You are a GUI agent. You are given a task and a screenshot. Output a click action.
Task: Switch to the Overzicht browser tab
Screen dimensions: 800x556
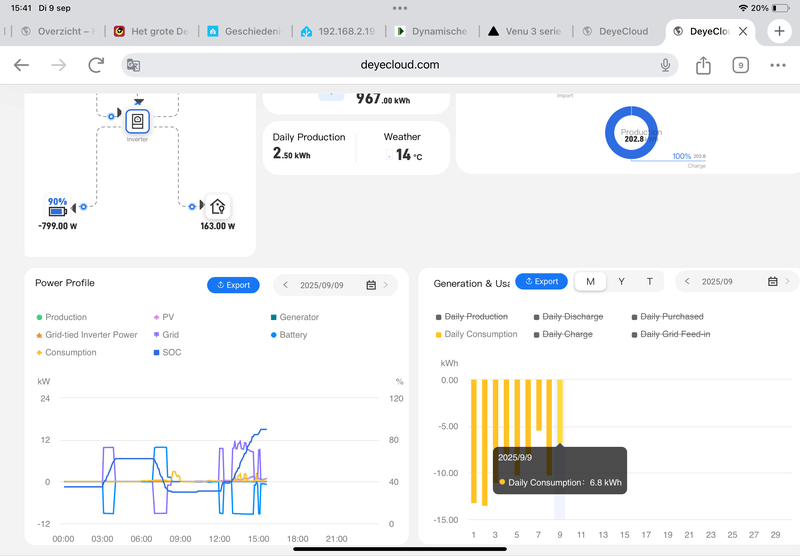click(59, 31)
